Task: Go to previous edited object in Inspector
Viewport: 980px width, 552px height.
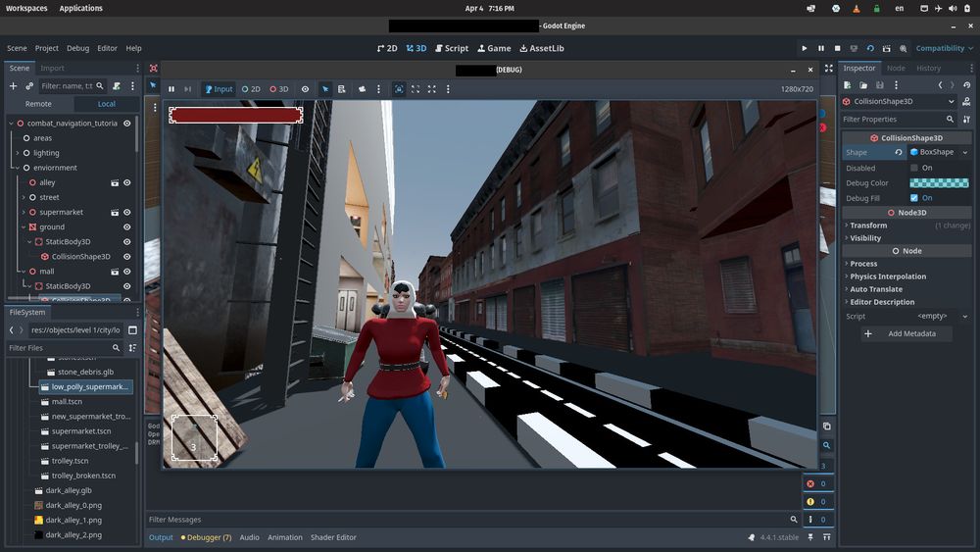Action: pyautogui.click(x=940, y=85)
